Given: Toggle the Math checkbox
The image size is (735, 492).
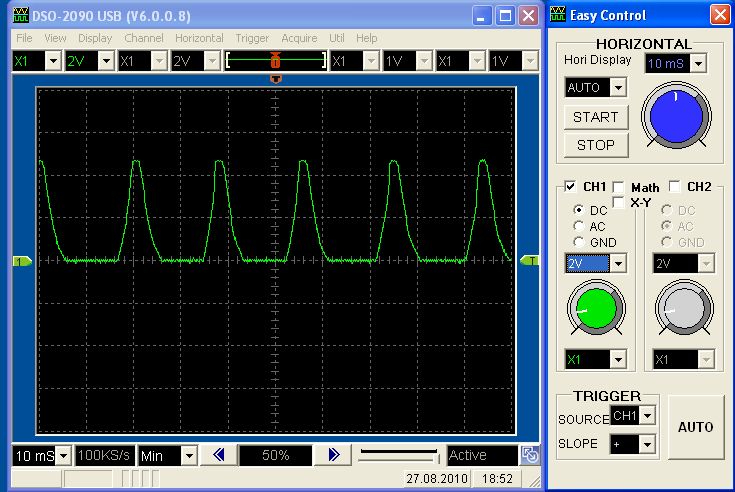Looking at the screenshot, I should 619,187.
